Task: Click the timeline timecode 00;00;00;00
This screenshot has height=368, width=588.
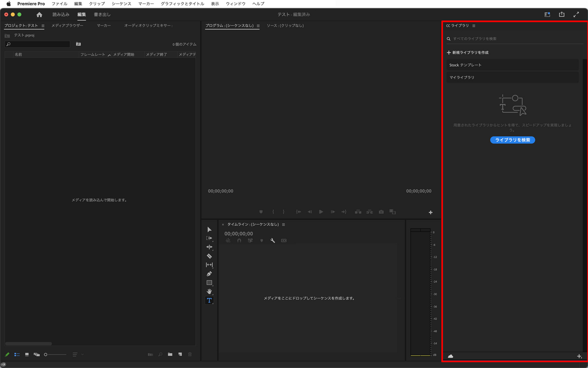Action: (239, 234)
